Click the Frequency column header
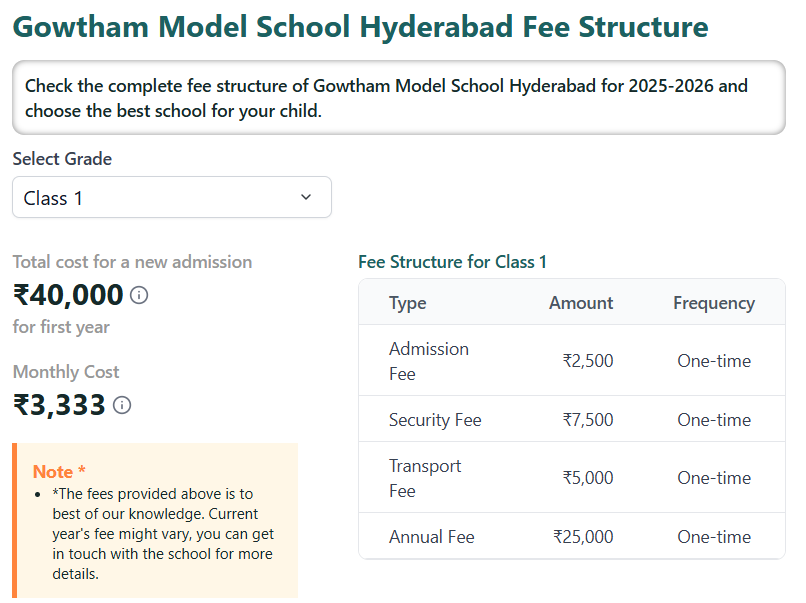The width and height of the screenshot is (806, 603). click(x=713, y=303)
